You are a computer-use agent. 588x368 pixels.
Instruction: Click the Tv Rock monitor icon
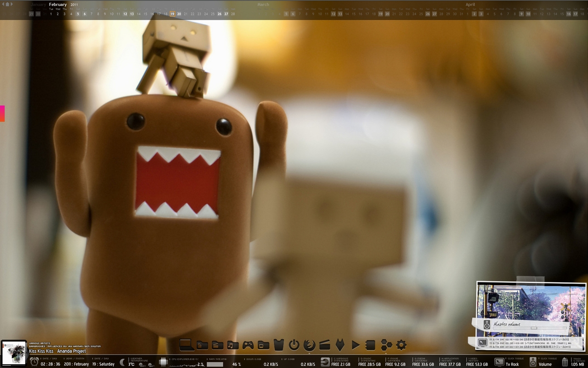499,362
